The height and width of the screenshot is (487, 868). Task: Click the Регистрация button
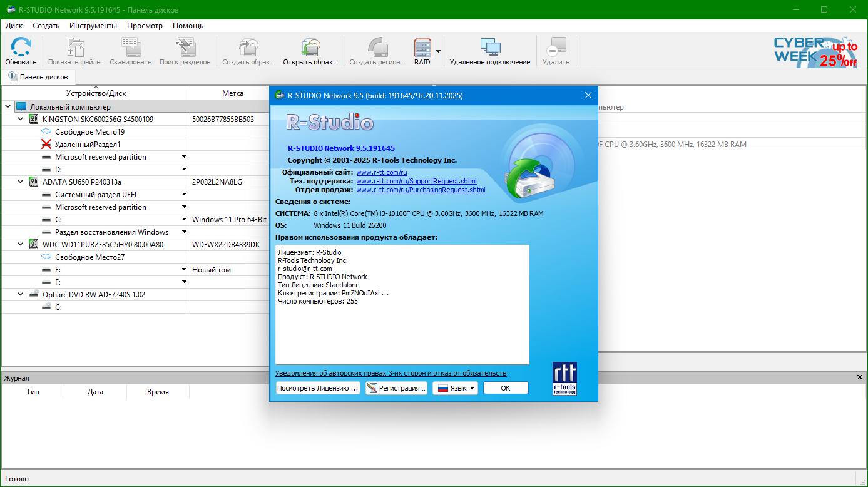[x=396, y=388]
